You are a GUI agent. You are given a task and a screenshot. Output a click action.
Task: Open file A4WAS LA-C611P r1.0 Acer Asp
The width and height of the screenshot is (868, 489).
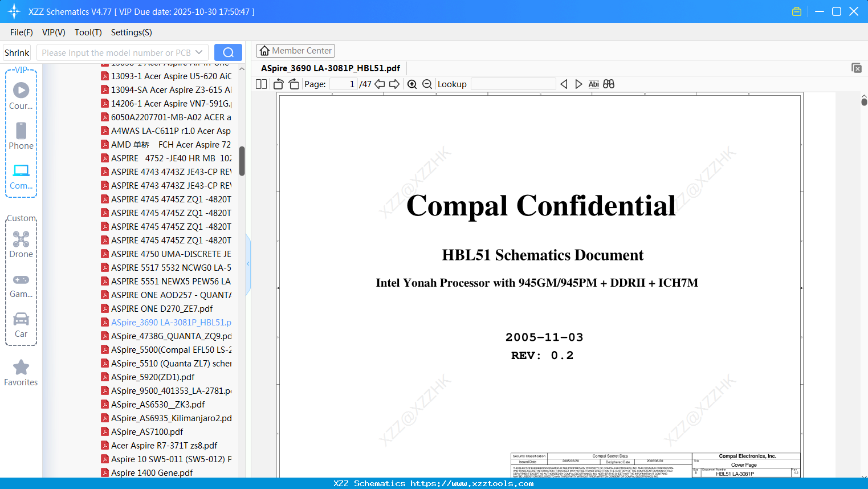[x=166, y=131]
